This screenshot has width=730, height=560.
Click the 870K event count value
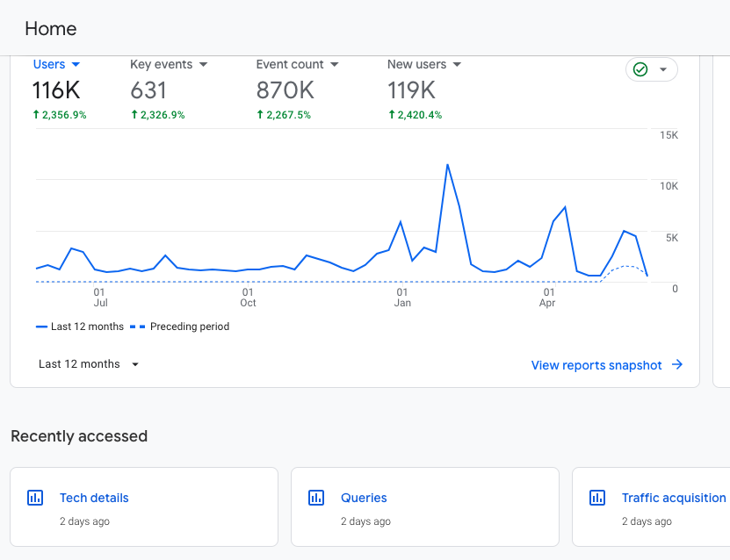click(285, 90)
